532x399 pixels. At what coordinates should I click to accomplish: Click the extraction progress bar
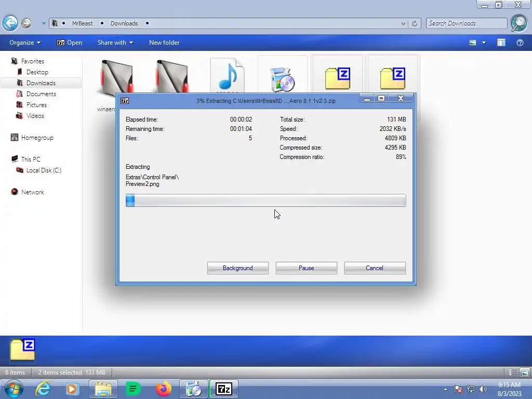pyautogui.click(x=265, y=200)
